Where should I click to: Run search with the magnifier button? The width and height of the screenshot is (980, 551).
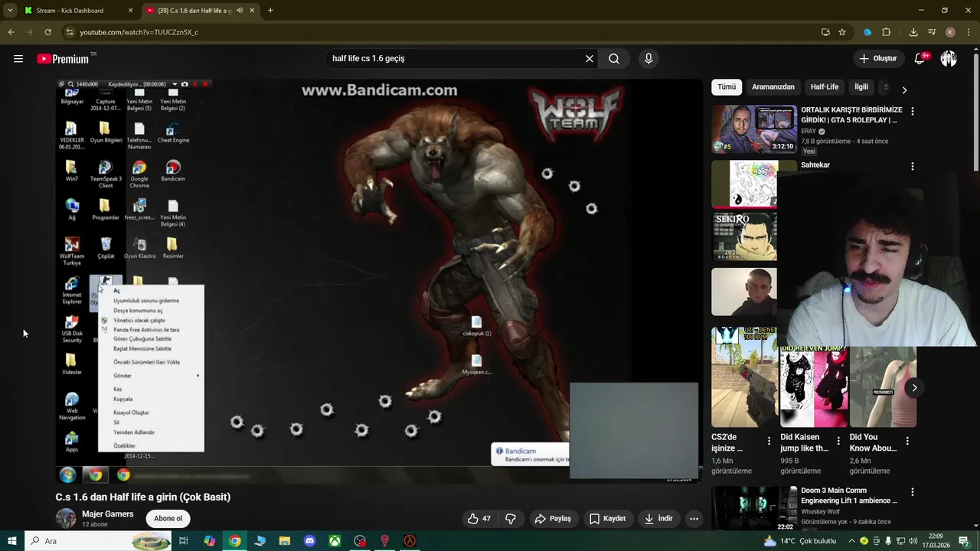(x=614, y=59)
